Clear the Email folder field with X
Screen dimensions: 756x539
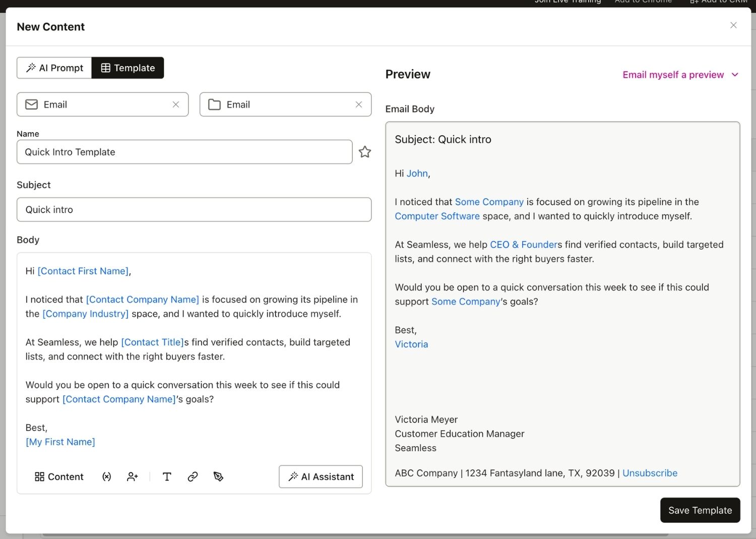359,104
